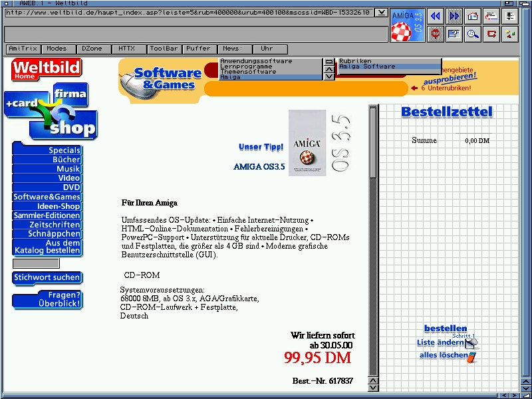Click the category list up arrow
The image size is (532, 399).
pyautogui.click(x=329, y=69)
